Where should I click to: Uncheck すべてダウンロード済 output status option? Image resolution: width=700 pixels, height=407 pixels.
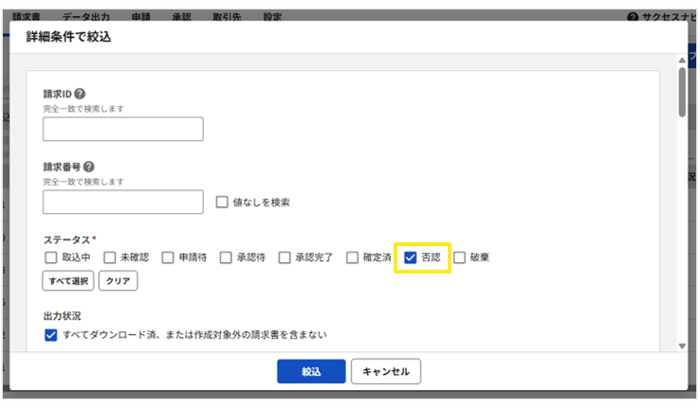[x=51, y=335]
